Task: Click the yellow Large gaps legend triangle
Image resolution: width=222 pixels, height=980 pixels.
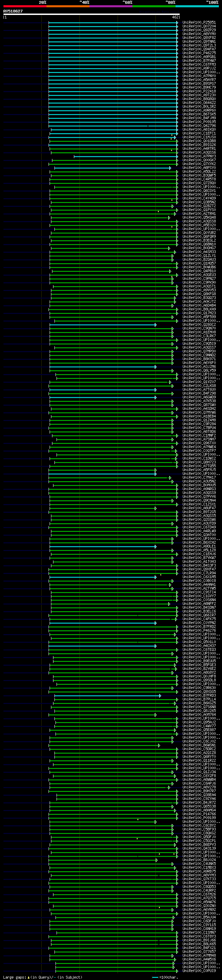Action: (x=28, y=977)
